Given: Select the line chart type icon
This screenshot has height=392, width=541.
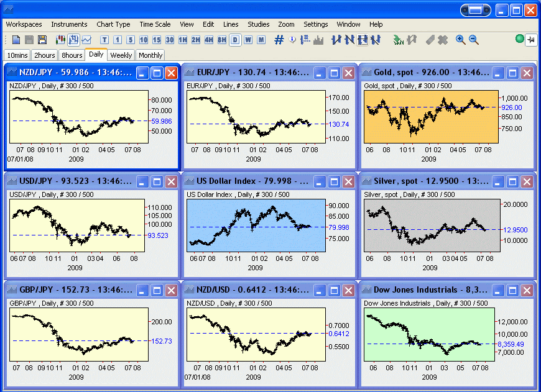Looking at the screenshot, I should click(86, 40).
